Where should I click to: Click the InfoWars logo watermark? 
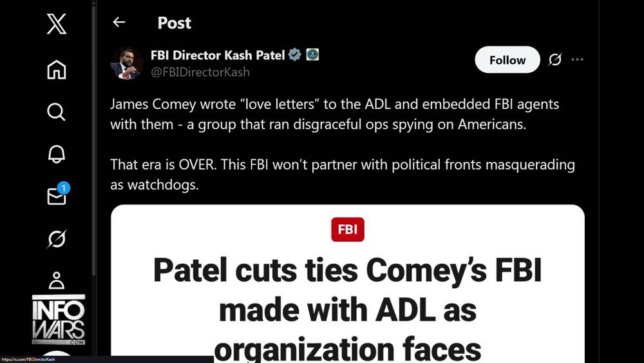click(59, 318)
